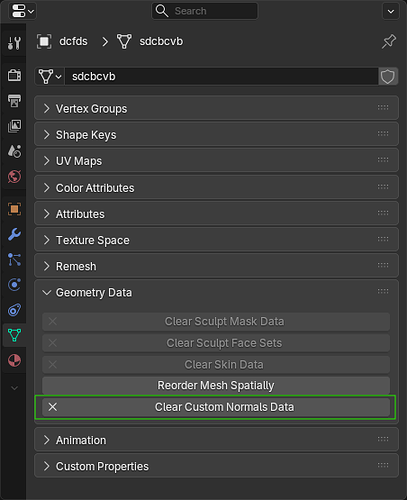This screenshot has width=407, height=500.
Task: Open the mesh data browse dropdown
Action: [50, 77]
